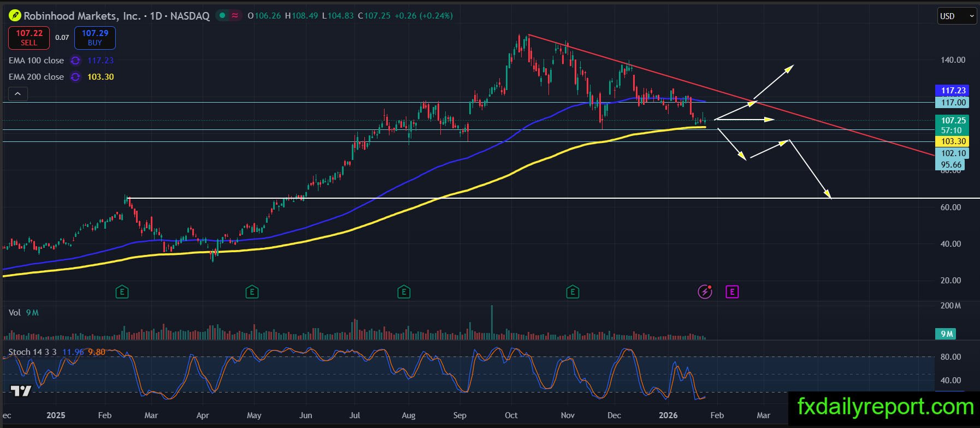This screenshot has width=980, height=428.
Task: Click the 117.00 price axis label
Action: 953,102
